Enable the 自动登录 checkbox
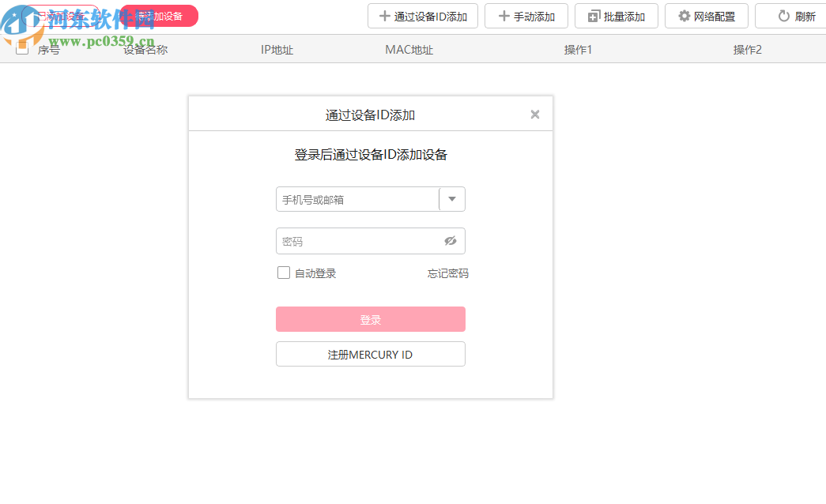 (x=284, y=273)
